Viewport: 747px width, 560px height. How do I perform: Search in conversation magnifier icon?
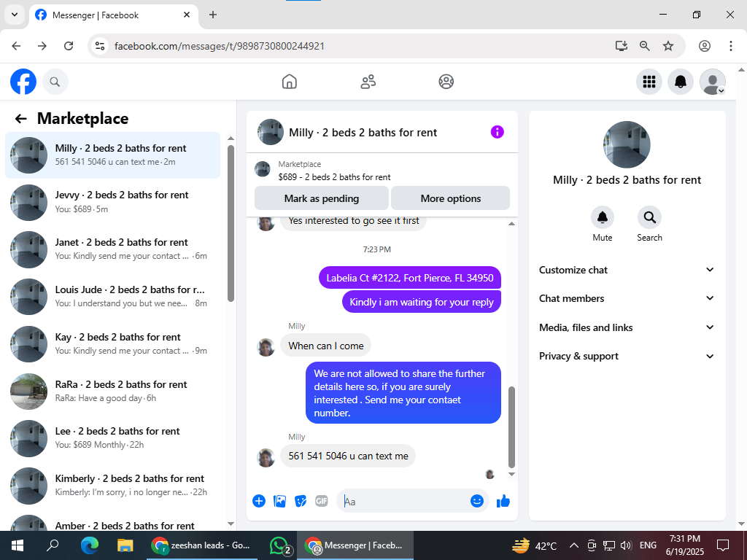click(x=649, y=217)
